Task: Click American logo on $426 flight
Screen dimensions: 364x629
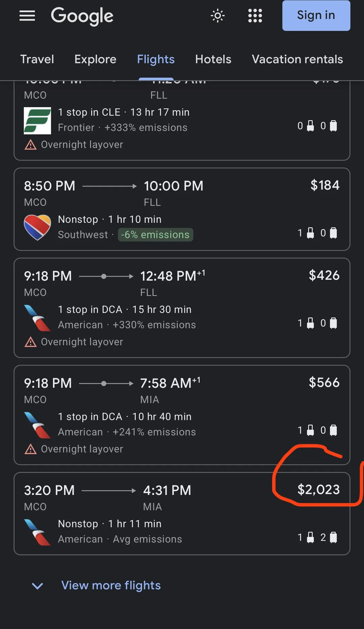Action: tap(37, 318)
